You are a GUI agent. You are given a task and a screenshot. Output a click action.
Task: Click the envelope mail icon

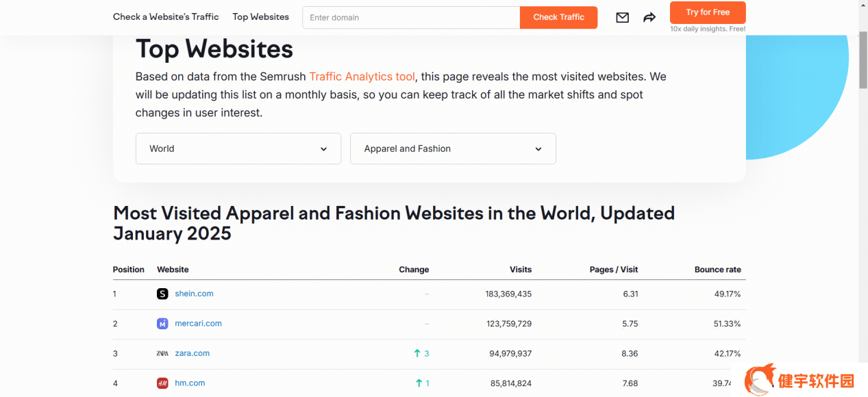click(x=622, y=18)
